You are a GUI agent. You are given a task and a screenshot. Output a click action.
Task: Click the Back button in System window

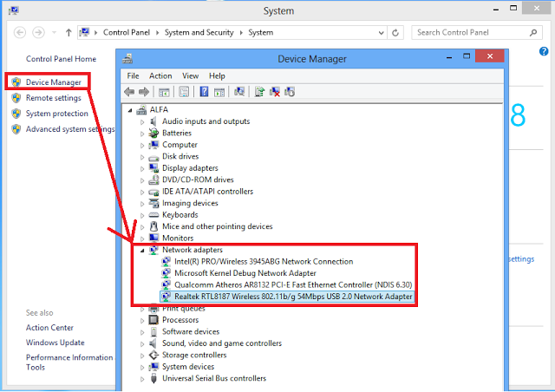click(x=20, y=33)
